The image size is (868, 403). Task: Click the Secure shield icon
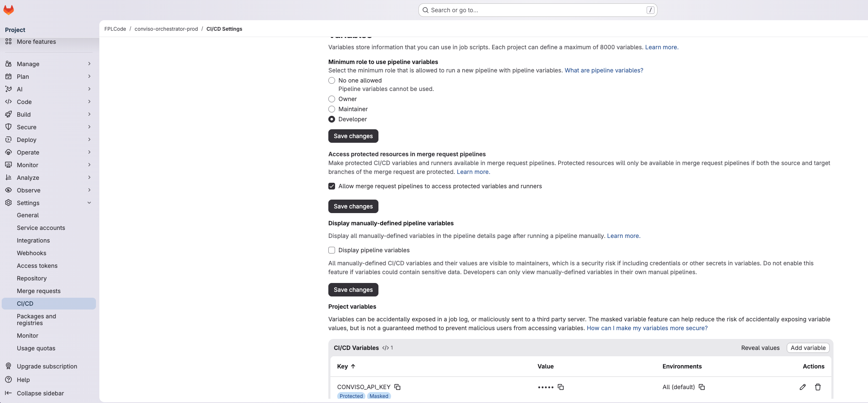pos(8,127)
